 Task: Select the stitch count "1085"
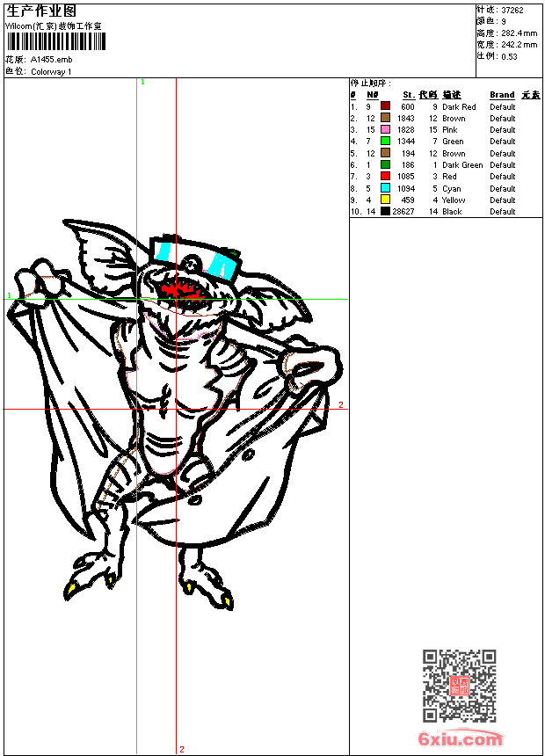(x=405, y=177)
